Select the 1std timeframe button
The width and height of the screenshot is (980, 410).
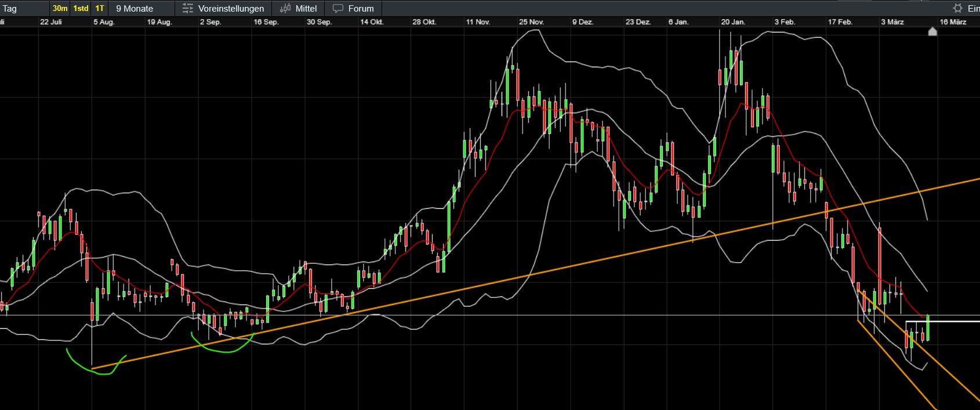(81, 8)
